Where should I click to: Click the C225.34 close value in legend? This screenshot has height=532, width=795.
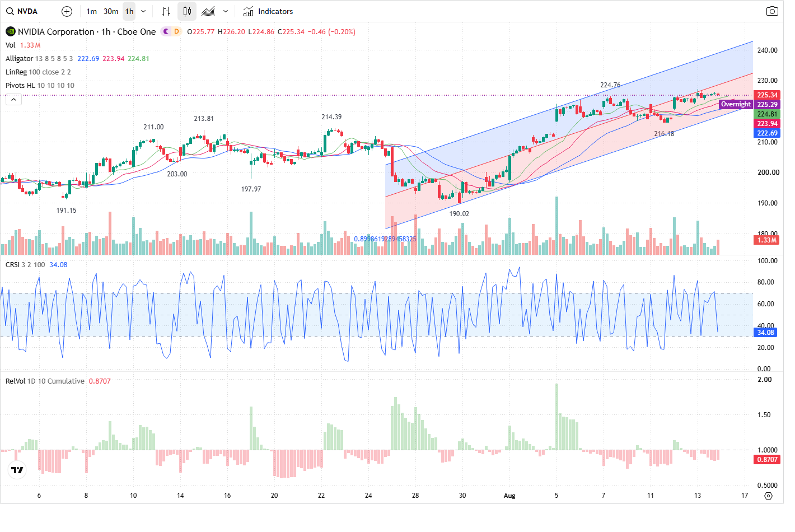coord(291,32)
